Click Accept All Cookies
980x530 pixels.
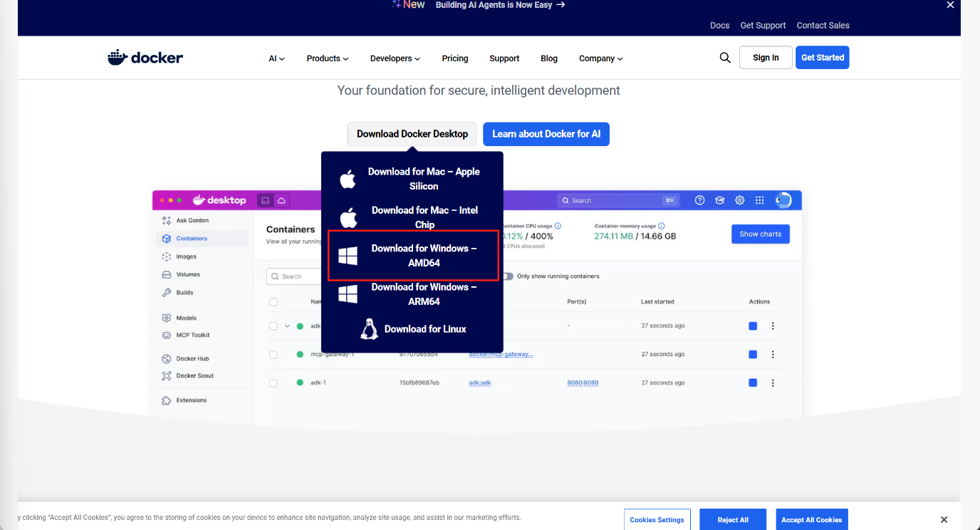click(812, 520)
